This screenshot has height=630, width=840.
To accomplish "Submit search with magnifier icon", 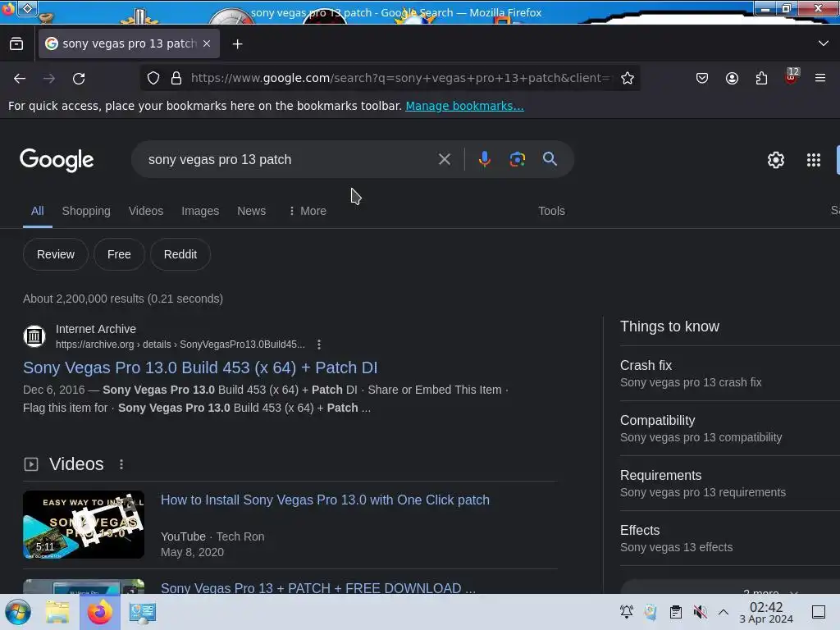I will pos(550,159).
